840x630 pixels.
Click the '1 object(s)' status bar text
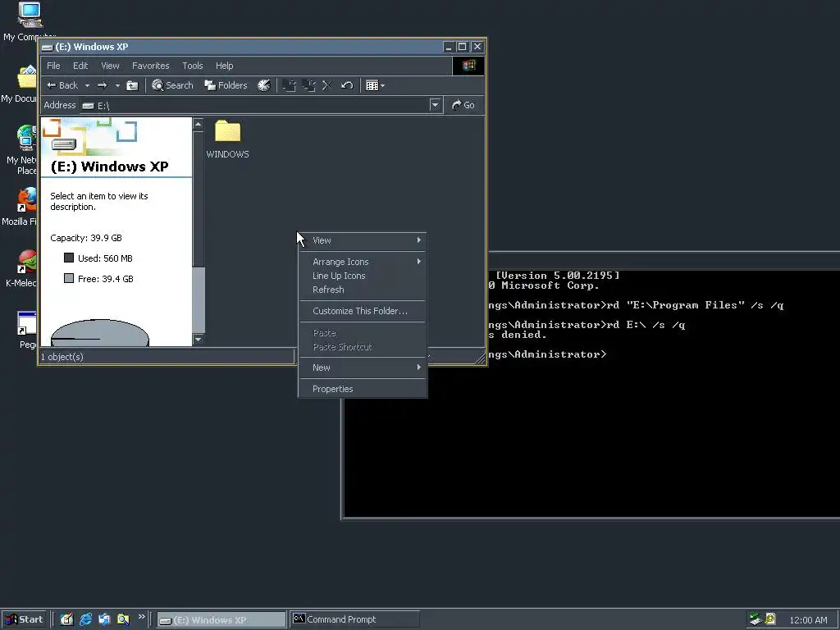(x=62, y=357)
